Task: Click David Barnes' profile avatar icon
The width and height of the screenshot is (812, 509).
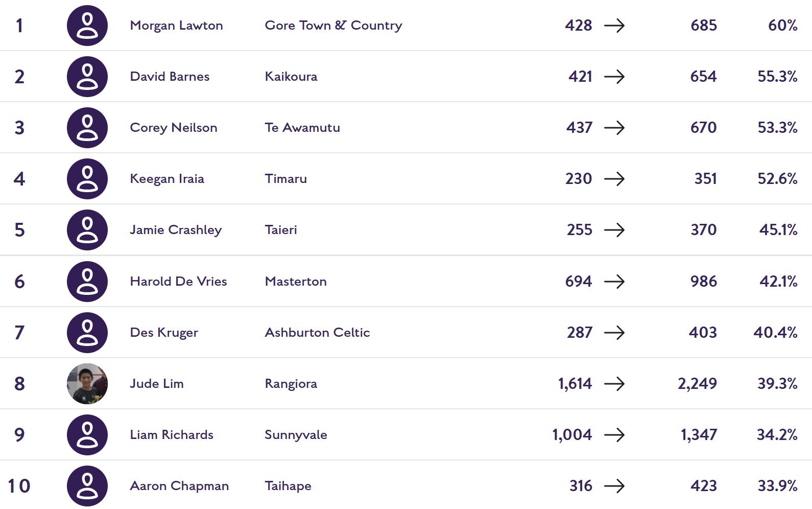Action: (87, 77)
